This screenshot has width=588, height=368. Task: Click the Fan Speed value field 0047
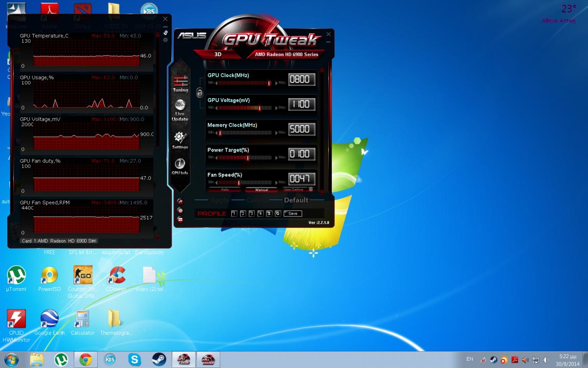(x=301, y=179)
